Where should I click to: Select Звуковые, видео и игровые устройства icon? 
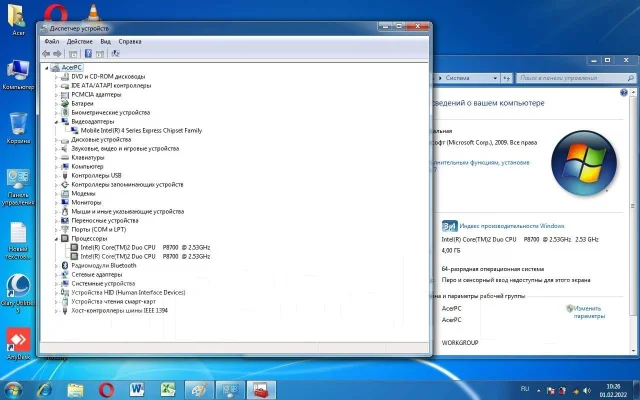coord(64,149)
